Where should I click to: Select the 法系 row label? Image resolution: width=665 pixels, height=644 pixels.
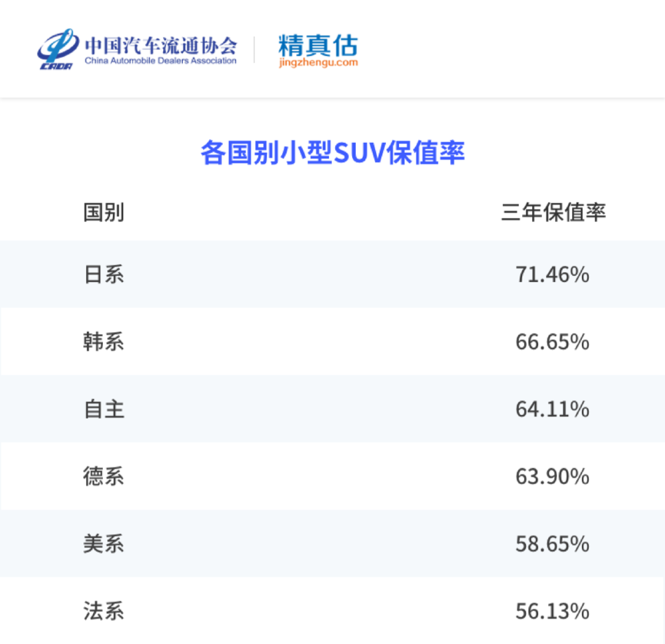(103, 611)
